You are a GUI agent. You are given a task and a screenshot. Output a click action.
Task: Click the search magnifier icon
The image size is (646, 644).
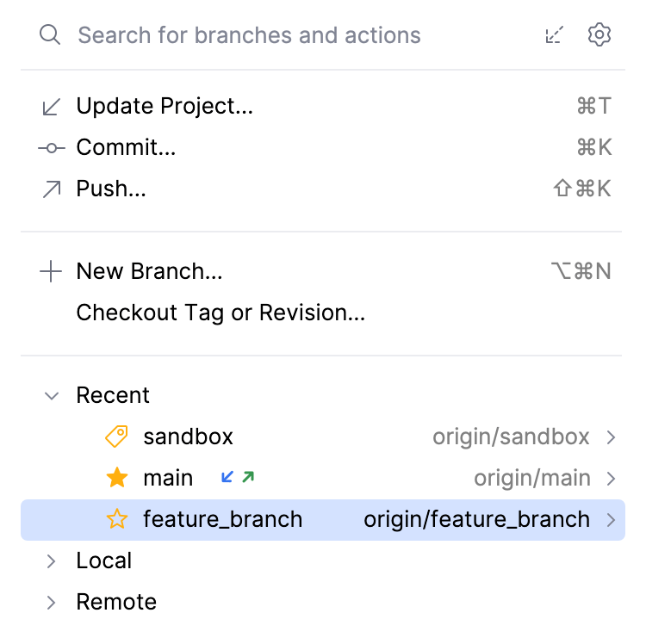pos(50,35)
